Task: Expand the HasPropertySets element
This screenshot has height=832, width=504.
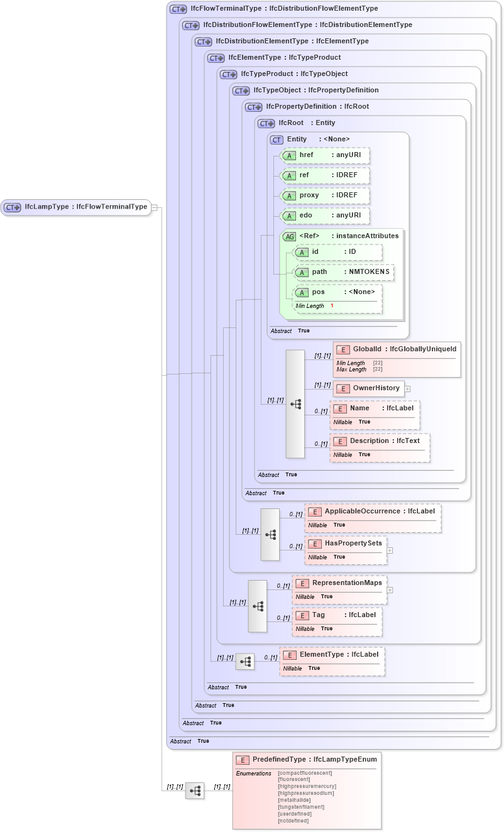Action: click(390, 550)
